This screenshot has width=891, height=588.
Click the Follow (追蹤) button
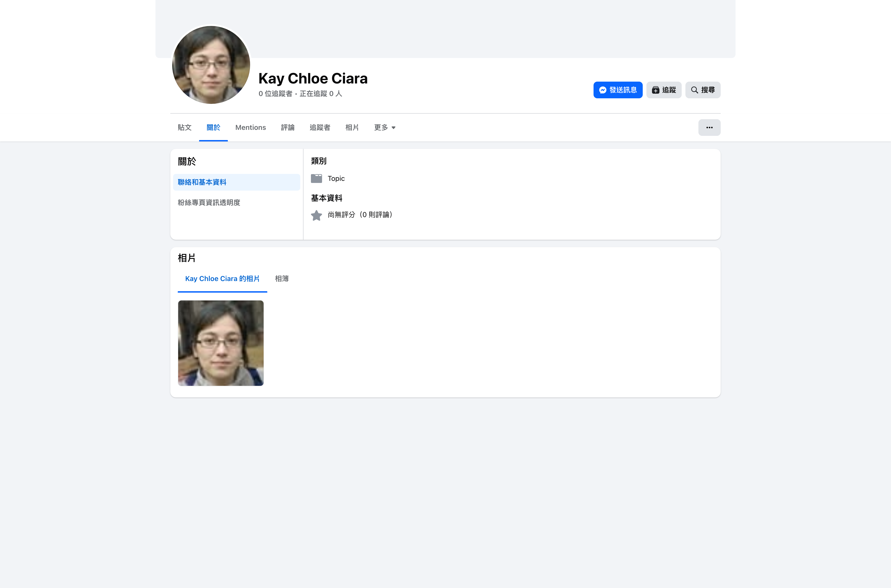tap(663, 90)
